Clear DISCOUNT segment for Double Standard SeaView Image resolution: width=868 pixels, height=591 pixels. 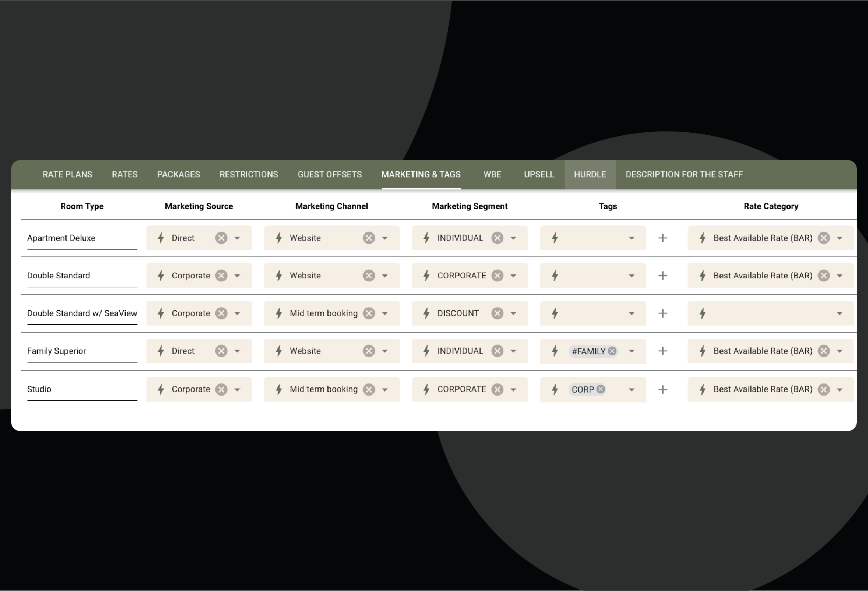497,314
